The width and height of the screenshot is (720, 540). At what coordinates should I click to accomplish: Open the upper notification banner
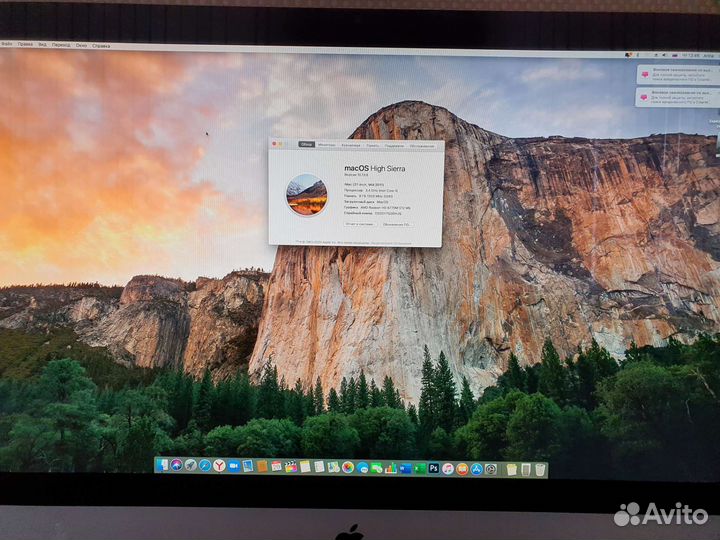(x=678, y=74)
